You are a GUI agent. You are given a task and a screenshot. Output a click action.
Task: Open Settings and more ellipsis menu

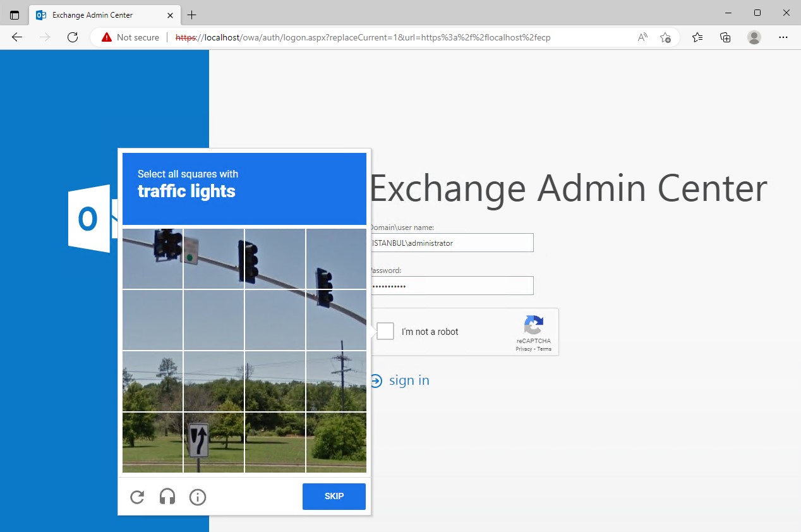(x=783, y=37)
